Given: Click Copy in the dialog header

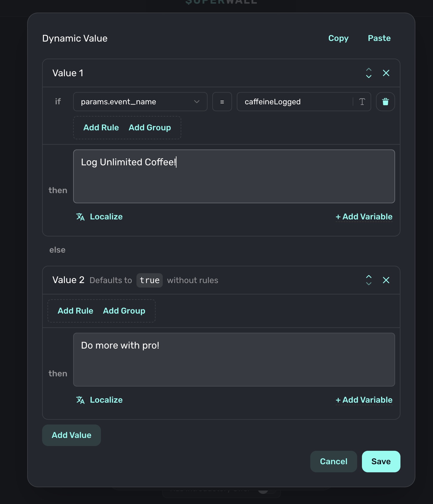Looking at the screenshot, I should pyautogui.click(x=338, y=38).
